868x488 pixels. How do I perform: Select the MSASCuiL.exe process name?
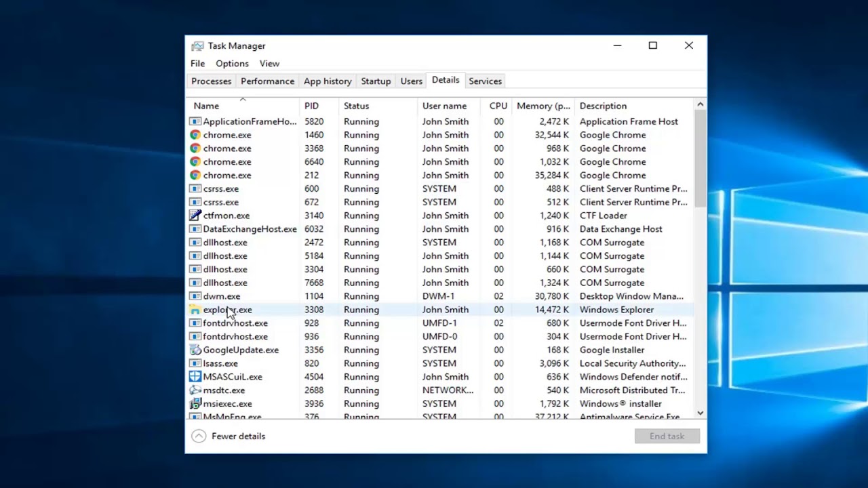[233, 377]
